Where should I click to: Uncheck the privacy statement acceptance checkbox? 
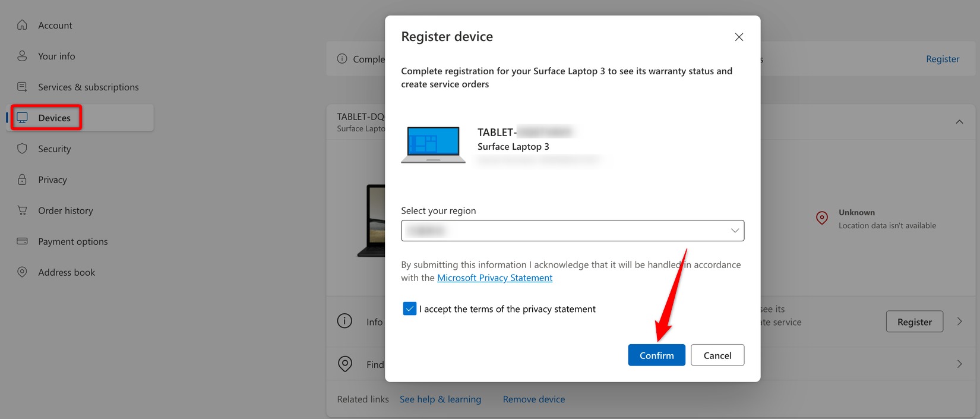tap(409, 308)
